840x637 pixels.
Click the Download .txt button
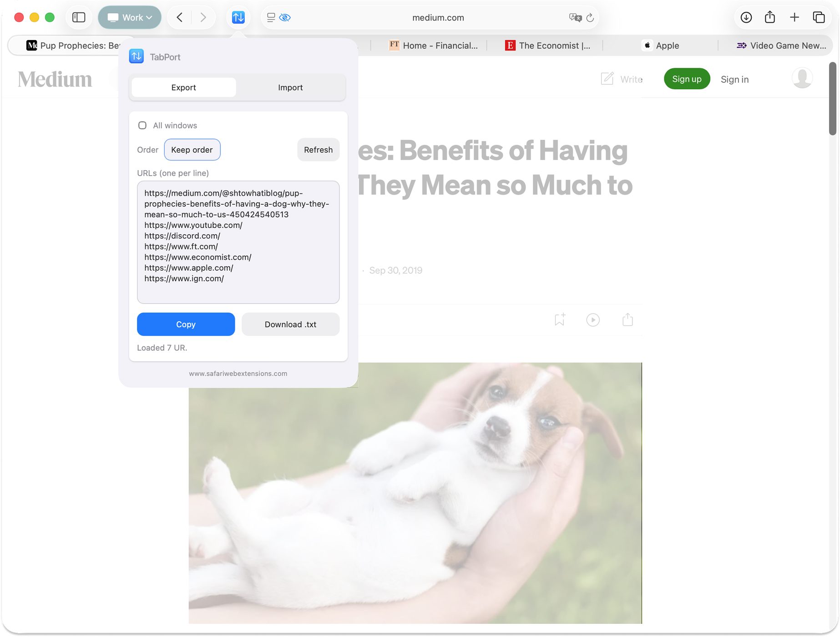click(x=290, y=324)
